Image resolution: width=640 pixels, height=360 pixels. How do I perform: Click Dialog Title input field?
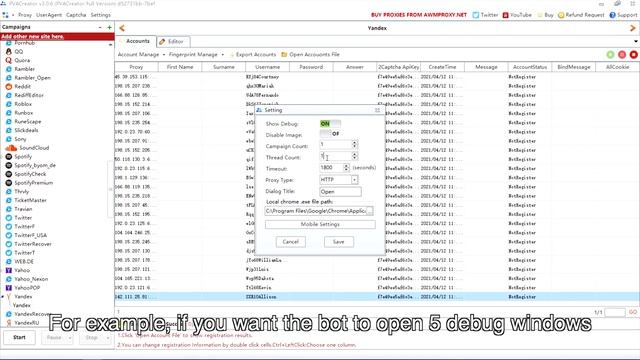pos(340,191)
